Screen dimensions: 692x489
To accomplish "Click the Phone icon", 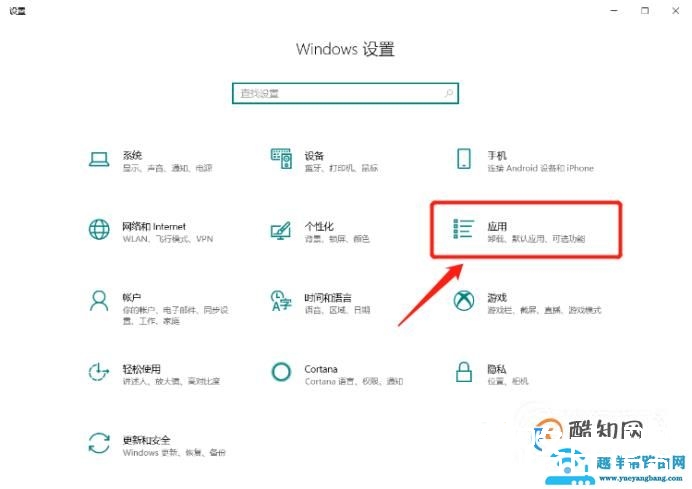I will pos(464,159).
